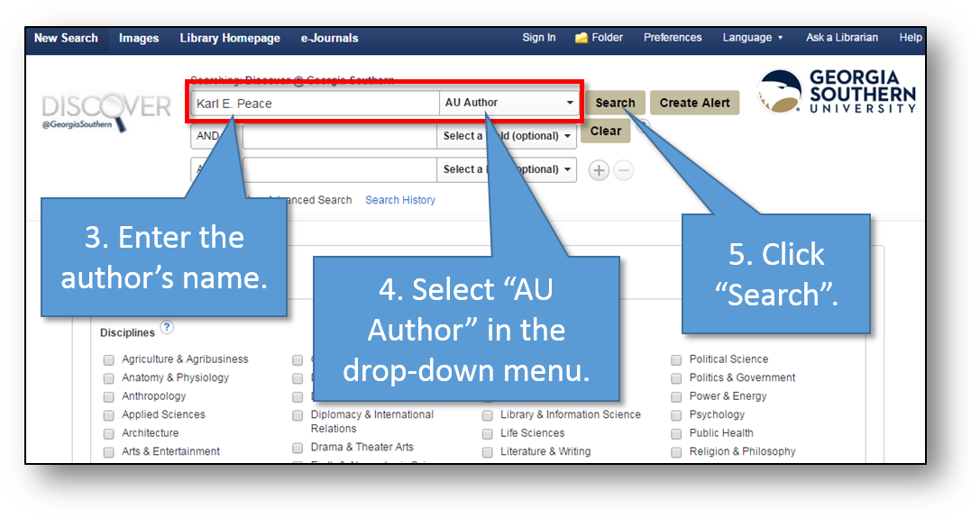Open third row Select a Field dropdown
980x518 pixels.
[507, 169]
